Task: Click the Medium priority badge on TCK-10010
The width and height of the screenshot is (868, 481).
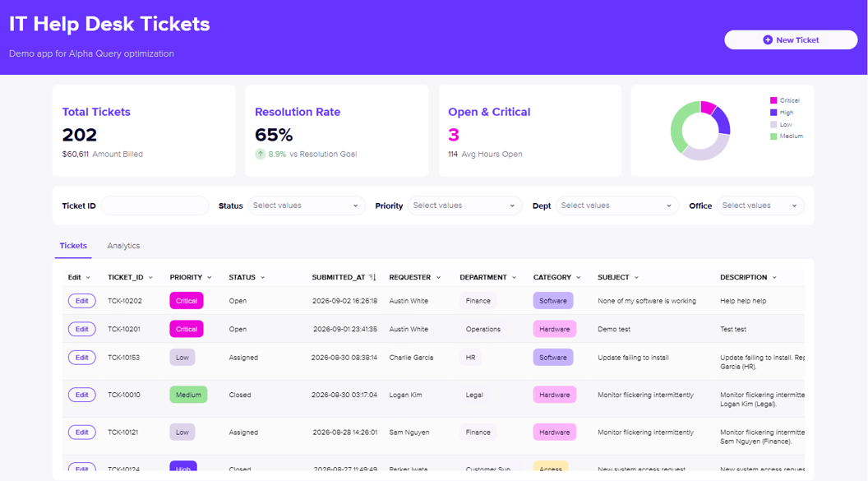Action: [x=188, y=395]
